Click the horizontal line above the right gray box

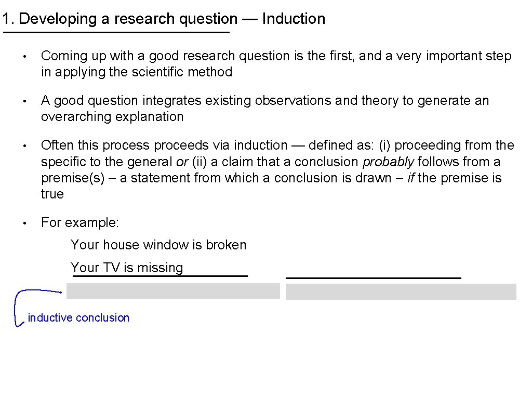point(373,278)
